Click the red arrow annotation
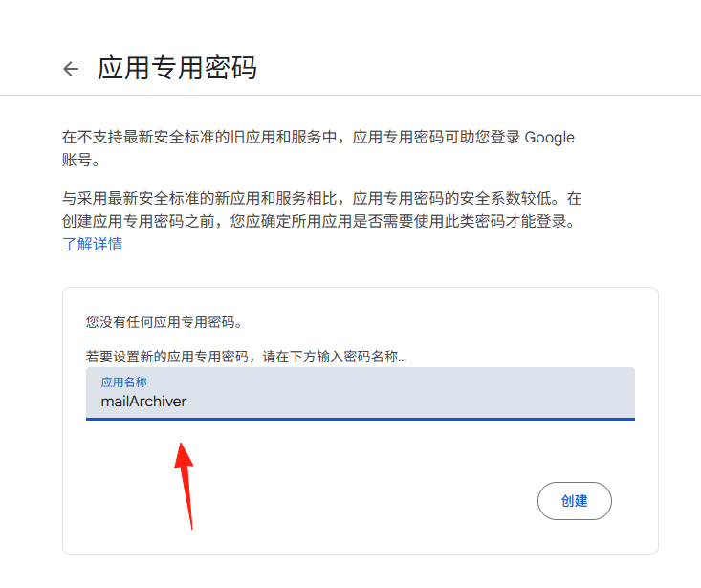 (185, 486)
